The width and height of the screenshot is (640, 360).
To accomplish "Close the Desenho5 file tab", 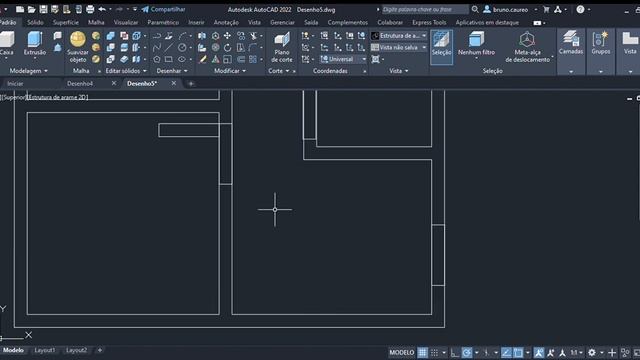I will [174, 83].
